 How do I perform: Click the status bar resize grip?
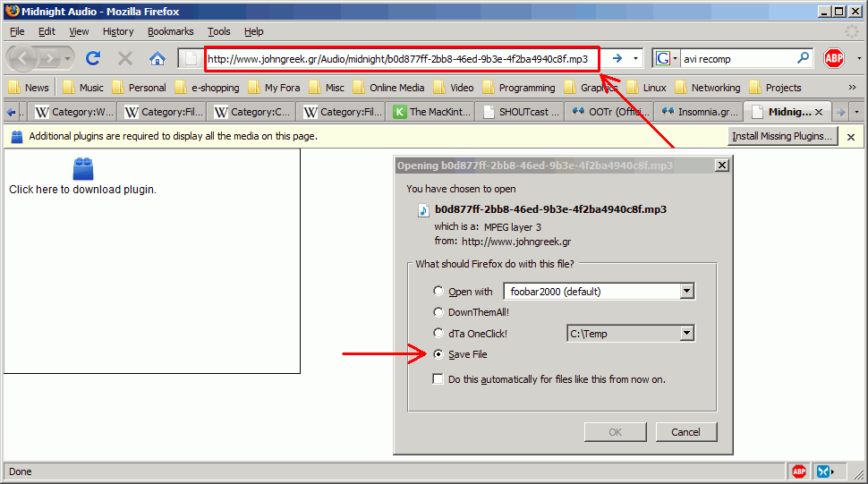(x=858, y=473)
